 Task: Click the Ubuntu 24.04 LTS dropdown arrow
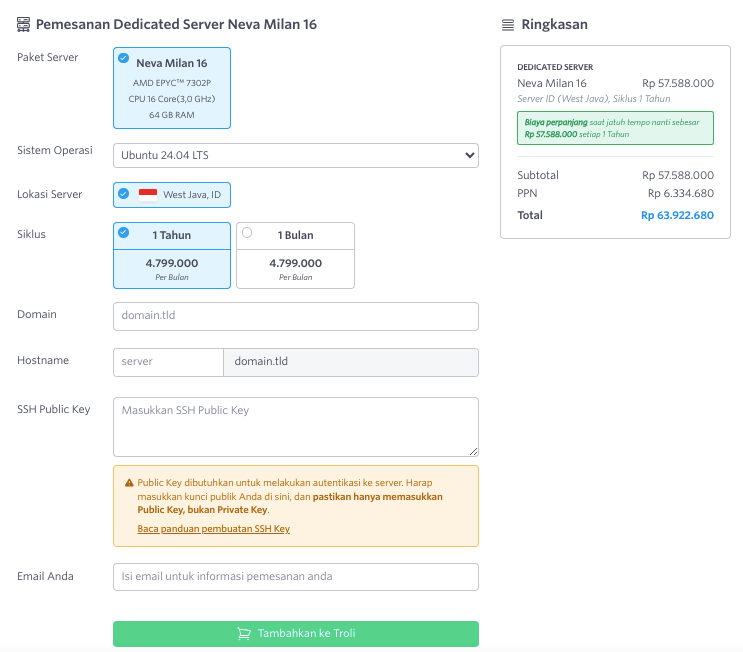coord(469,156)
